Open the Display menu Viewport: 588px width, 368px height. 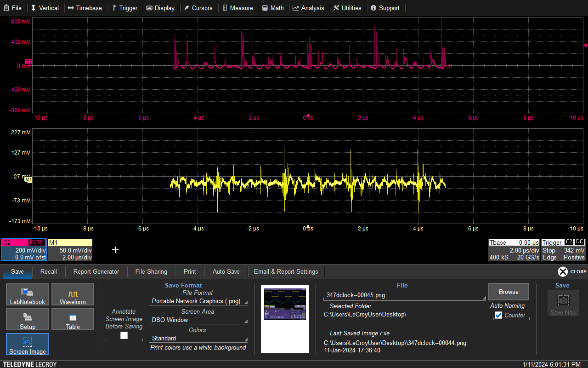click(160, 8)
